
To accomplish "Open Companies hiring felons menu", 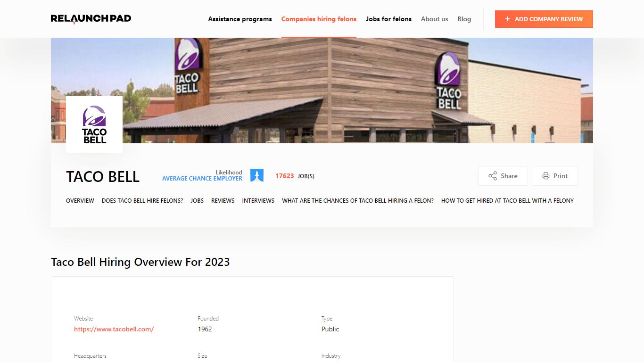I will click(x=319, y=19).
